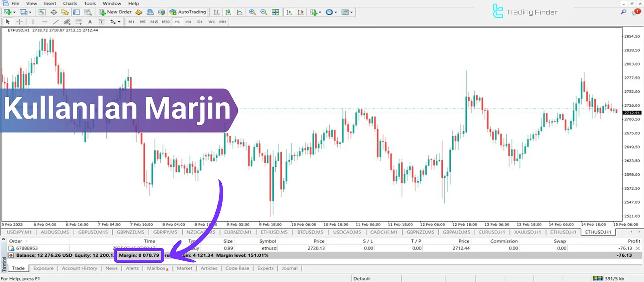This screenshot has height=282, width=644.
Task: Switch chart to candlestick display mode
Action: 228,12
